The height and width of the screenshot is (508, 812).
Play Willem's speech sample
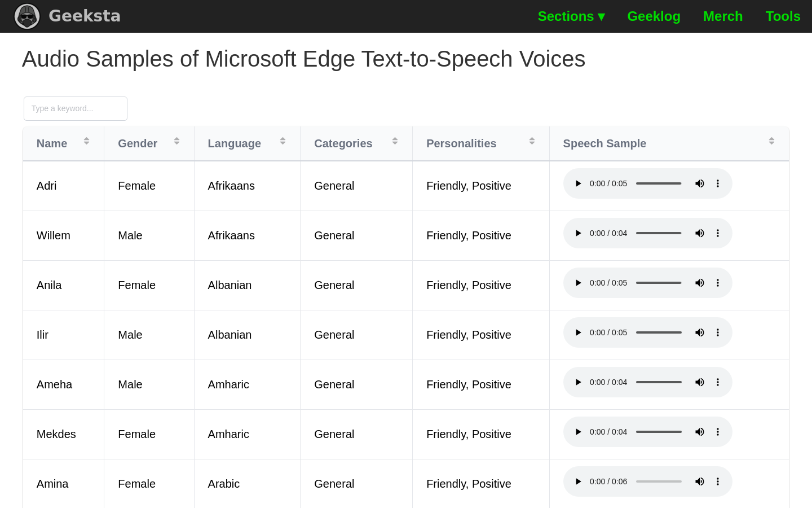pos(578,233)
